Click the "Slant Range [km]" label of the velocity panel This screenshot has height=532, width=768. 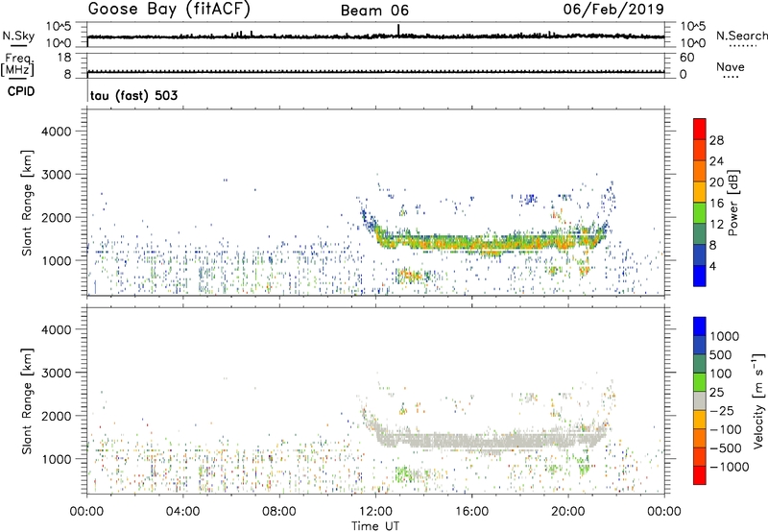tap(27, 400)
